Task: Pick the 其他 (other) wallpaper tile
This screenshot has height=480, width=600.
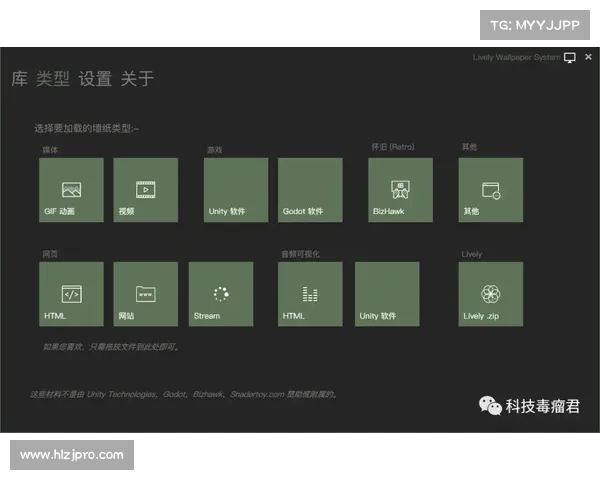Action: pos(490,190)
